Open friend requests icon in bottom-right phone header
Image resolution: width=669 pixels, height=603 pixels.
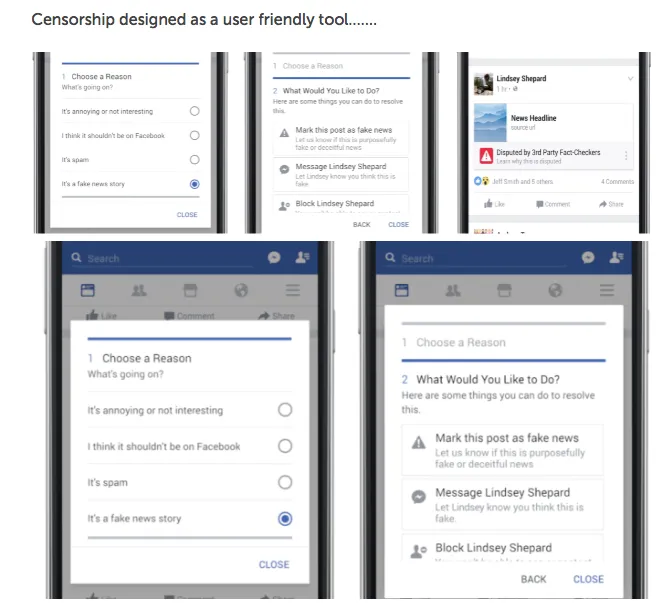tap(617, 257)
